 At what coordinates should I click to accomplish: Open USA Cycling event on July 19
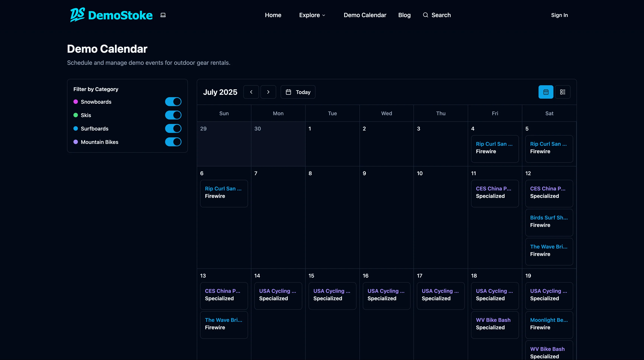pos(549,296)
